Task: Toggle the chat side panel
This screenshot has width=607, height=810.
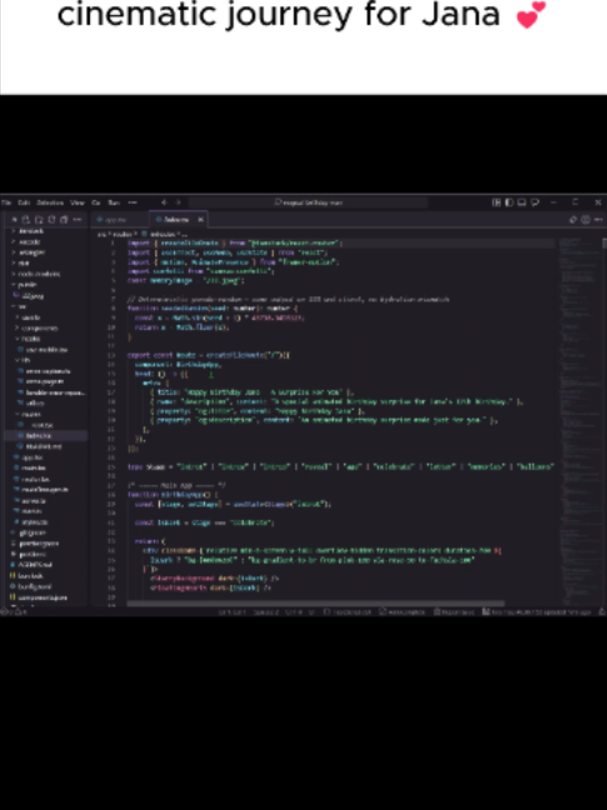Action: coord(535,202)
